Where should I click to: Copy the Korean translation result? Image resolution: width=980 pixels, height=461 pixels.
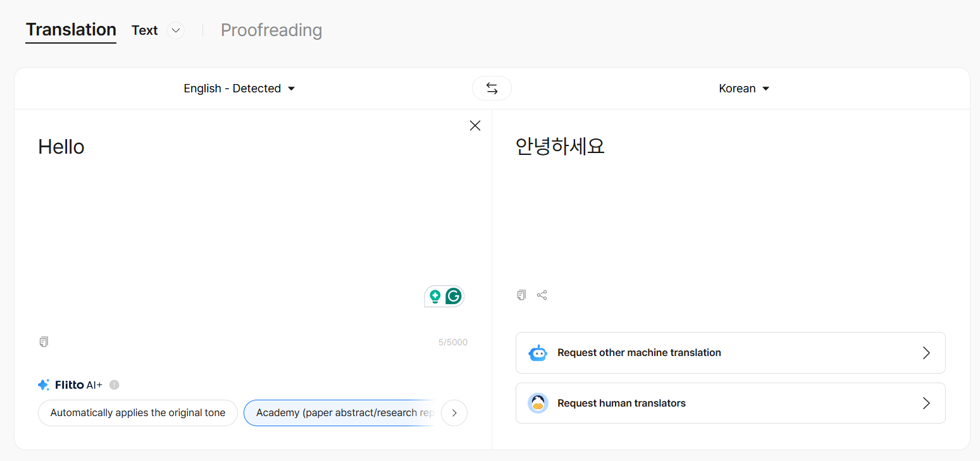(521, 295)
